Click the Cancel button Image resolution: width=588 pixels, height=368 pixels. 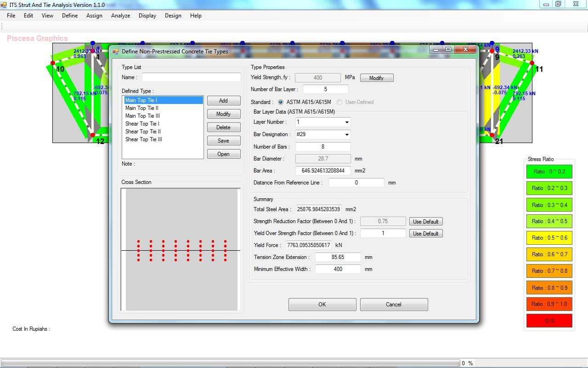[394, 305]
